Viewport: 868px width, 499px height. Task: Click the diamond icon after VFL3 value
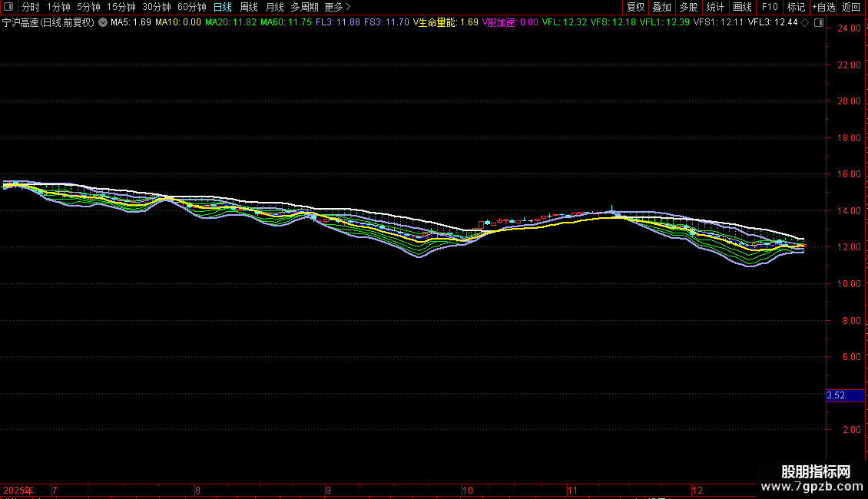[804, 22]
